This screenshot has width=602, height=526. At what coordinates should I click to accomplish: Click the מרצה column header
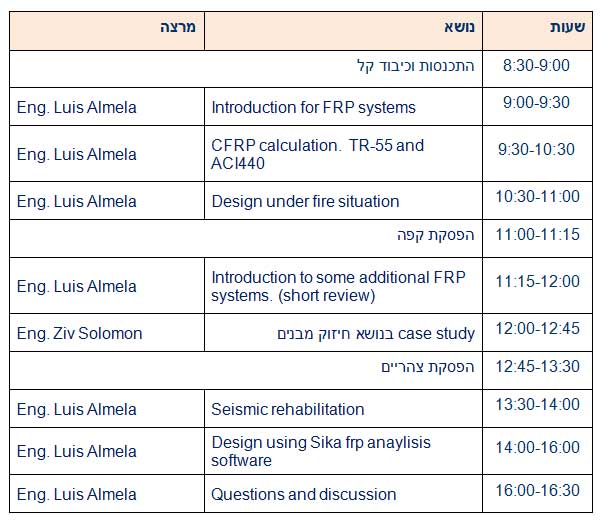coord(177,27)
